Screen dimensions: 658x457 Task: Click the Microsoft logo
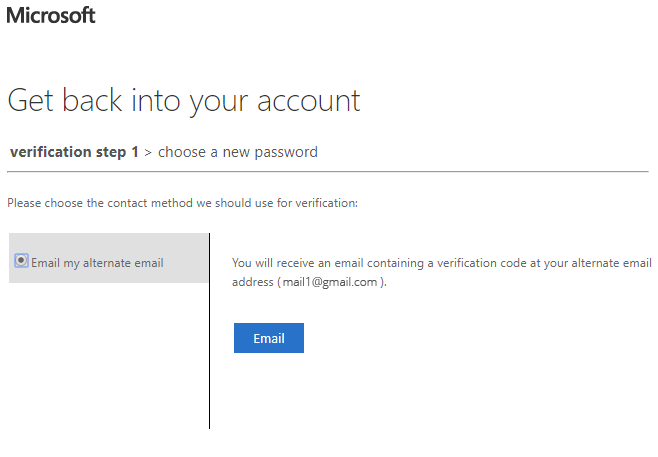(x=50, y=15)
